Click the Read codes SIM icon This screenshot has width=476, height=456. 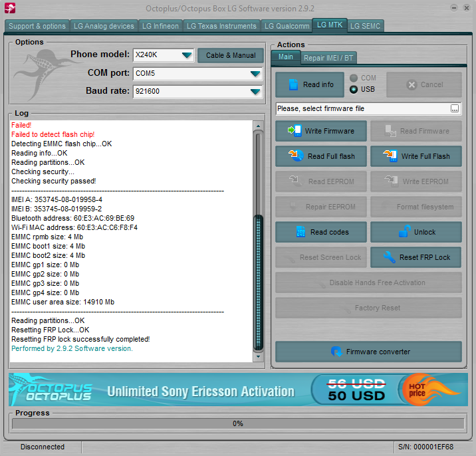click(x=300, y=231)
